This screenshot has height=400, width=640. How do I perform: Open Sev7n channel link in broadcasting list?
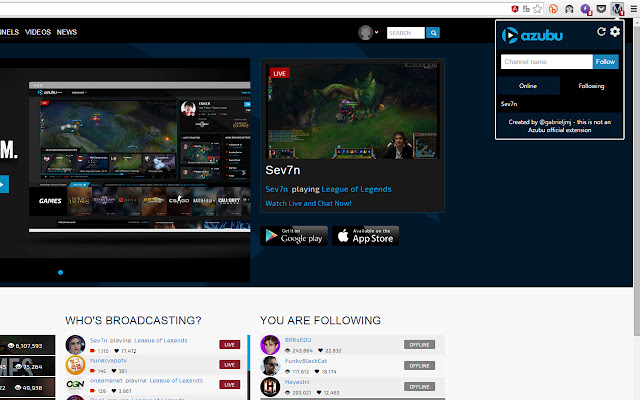tap(98, 340)
